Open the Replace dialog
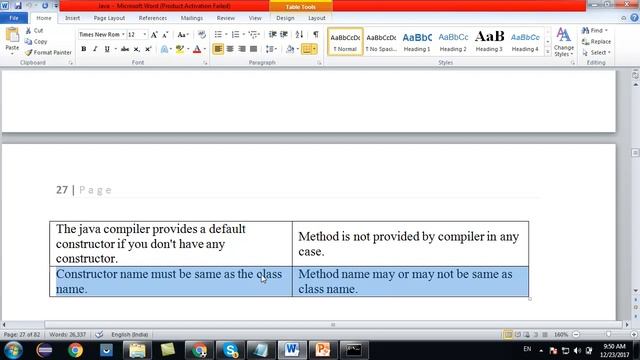 pyautogui.click(x=596, y=42)
